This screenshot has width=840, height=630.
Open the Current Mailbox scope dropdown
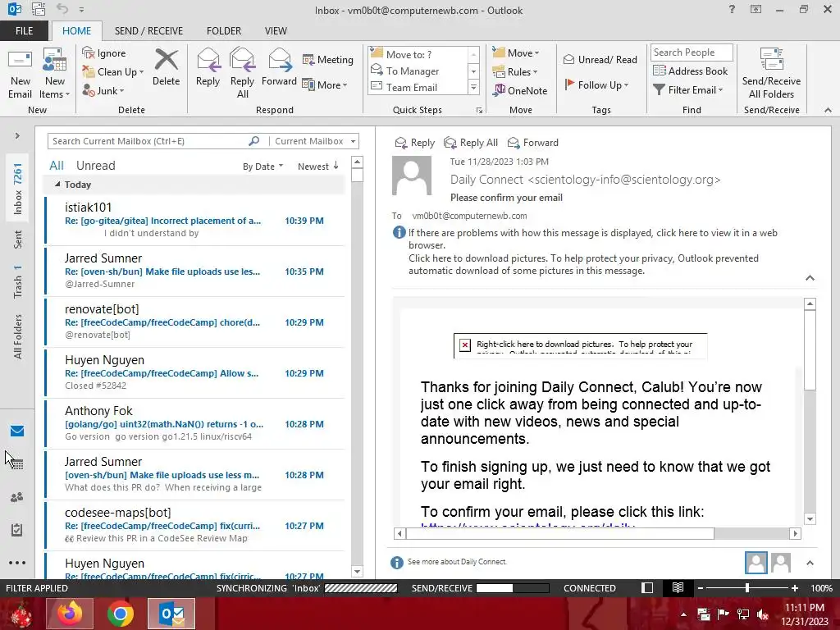pos(315,141)
